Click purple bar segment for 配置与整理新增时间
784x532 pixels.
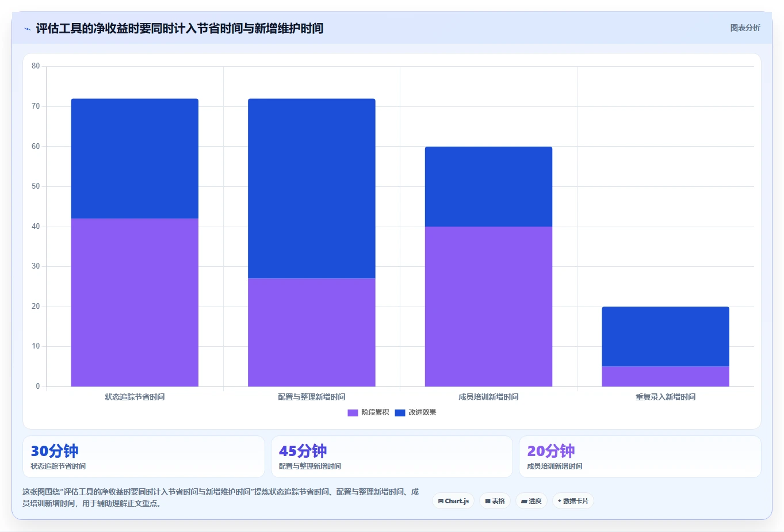pos(312,332)
